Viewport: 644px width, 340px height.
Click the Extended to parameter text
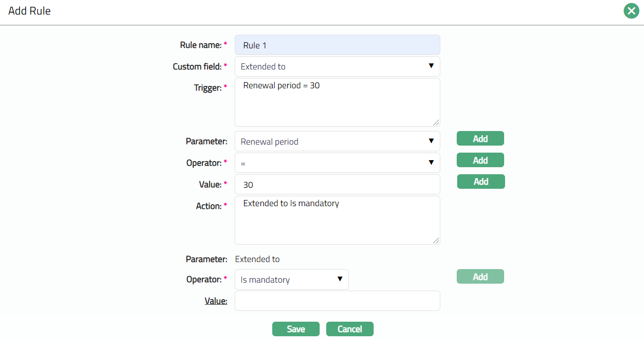click(257, 259)
